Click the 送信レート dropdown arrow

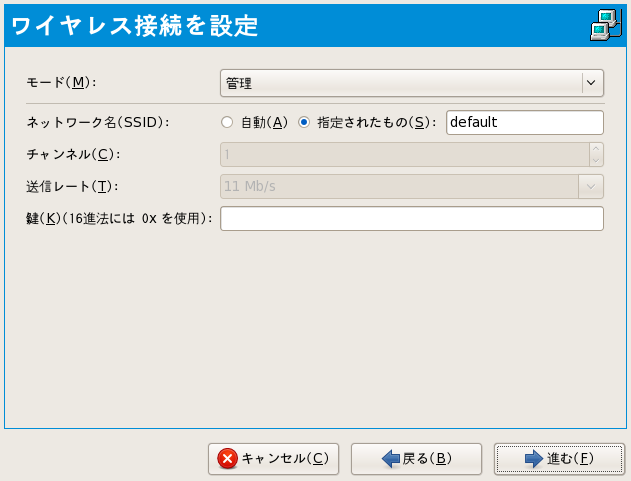pos(592,186)
